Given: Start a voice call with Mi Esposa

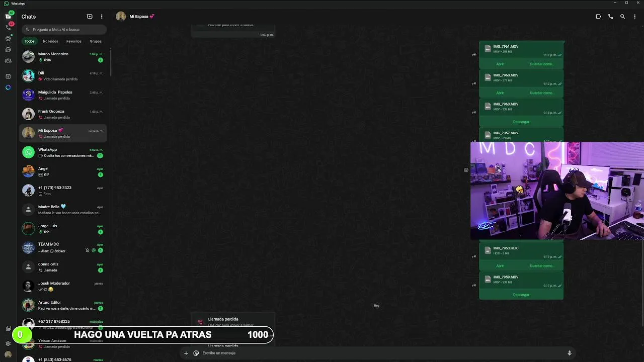Looking at the screenshot, I should coord(610,17).
